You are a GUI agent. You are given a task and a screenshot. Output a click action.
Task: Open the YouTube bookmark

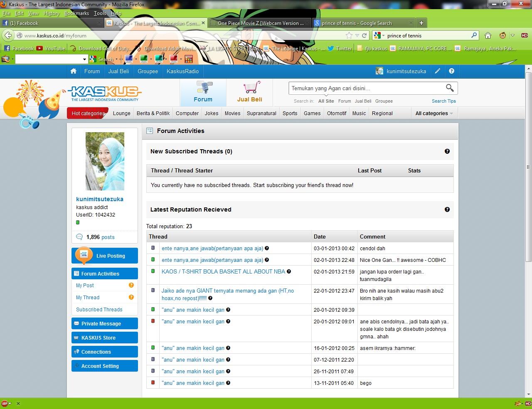(51, 48)
